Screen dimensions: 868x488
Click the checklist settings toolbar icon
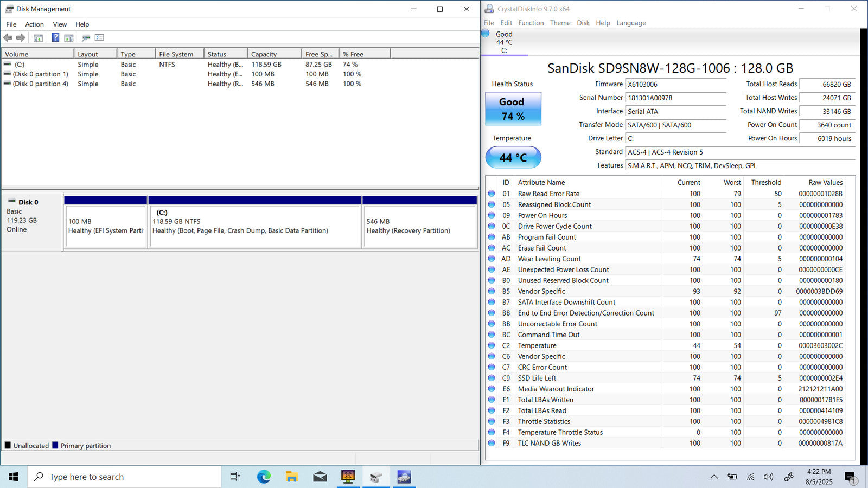99,37
